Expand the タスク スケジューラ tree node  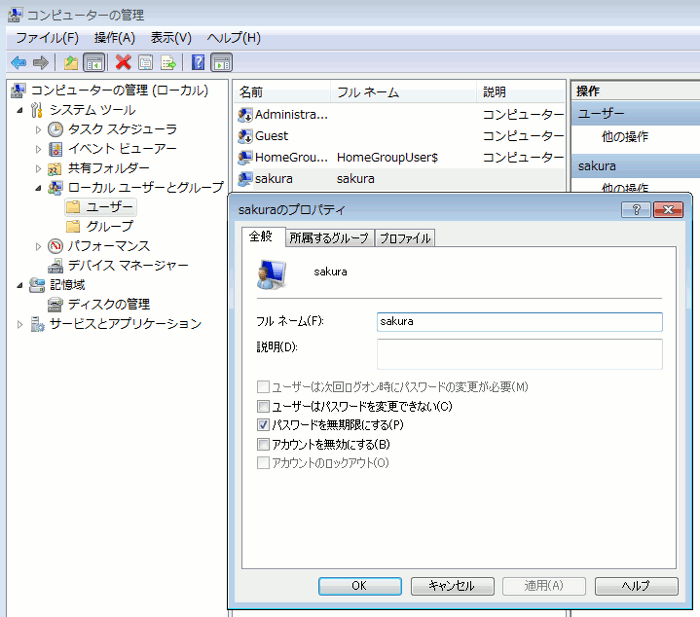[39, 130]
